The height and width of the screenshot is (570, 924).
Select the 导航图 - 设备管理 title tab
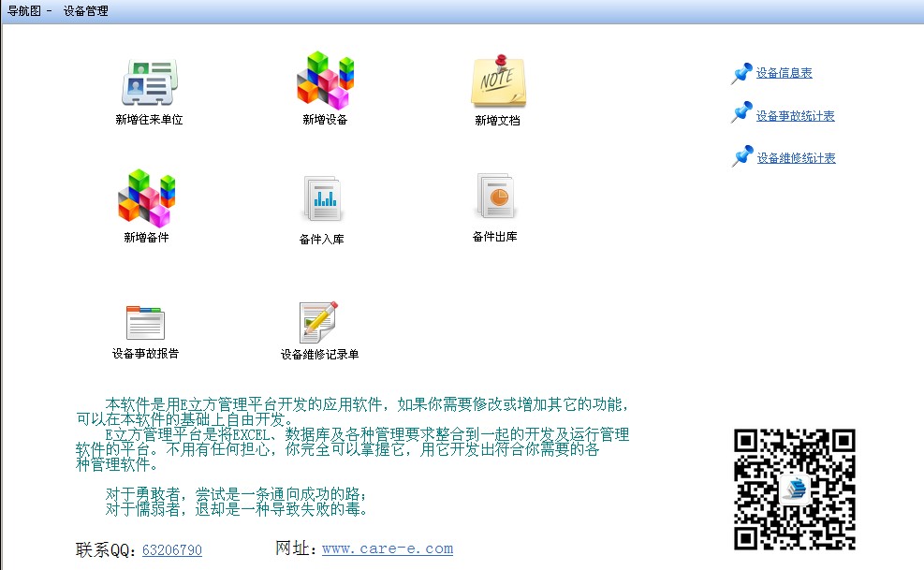pyautogui.click(x=57, y=11)
